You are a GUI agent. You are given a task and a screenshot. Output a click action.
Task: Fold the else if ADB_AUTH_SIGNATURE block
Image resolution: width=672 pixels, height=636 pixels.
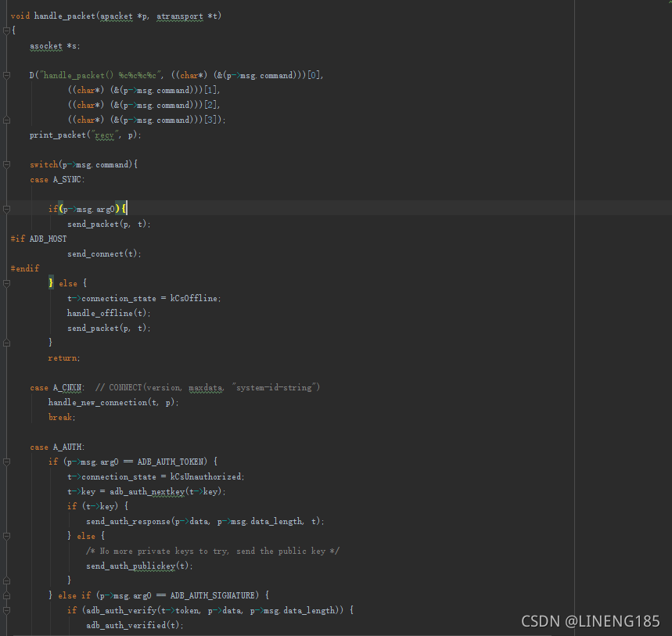6,595
